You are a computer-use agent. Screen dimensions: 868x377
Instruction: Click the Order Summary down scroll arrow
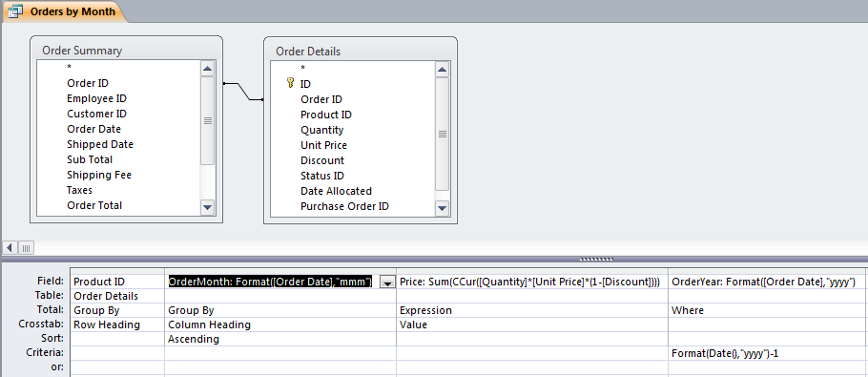pos(208,208)
